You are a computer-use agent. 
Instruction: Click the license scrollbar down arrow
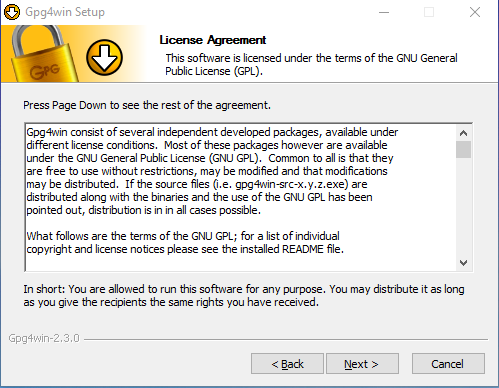tap(463, 263)
